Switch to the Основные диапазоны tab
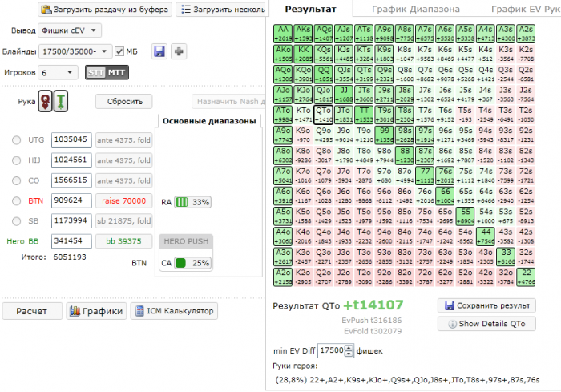561x392 pixels. point(209,121)
